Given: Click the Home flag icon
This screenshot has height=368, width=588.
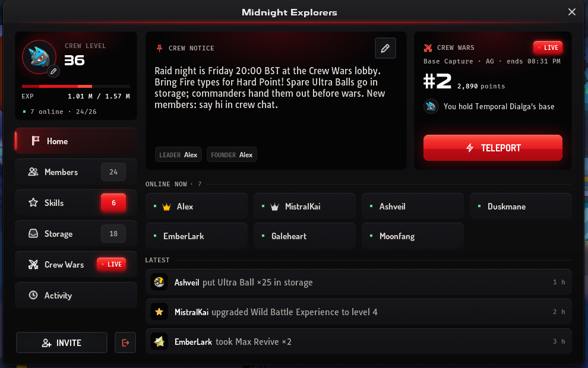Looking at the screenshot, I should (36, 141).
